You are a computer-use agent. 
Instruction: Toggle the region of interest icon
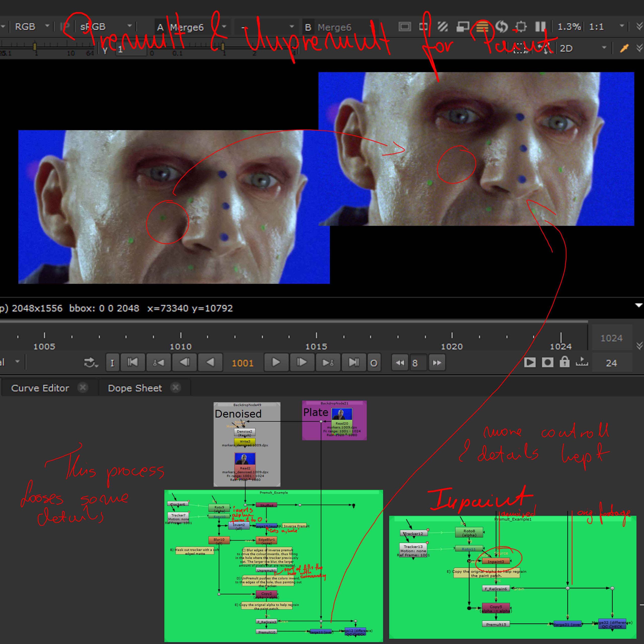pos(521,26)
